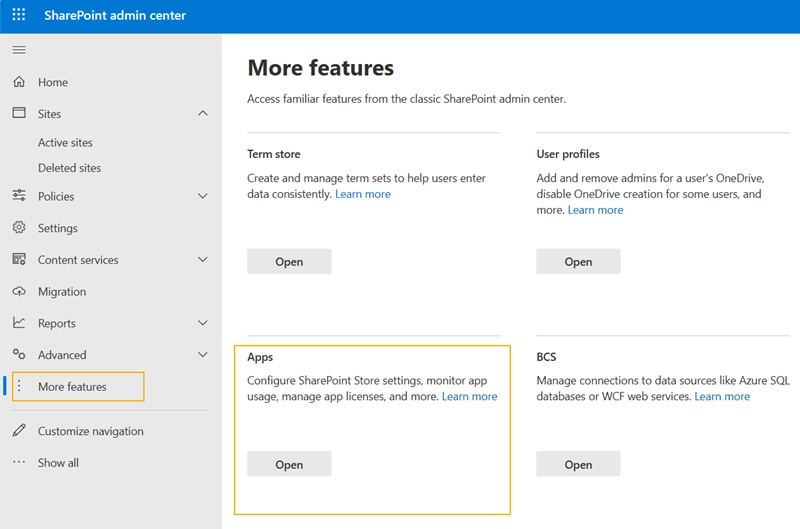The image size is (800, 529).
Task: Collapse the Sites section chevron
Action: [x=203, y=113]
